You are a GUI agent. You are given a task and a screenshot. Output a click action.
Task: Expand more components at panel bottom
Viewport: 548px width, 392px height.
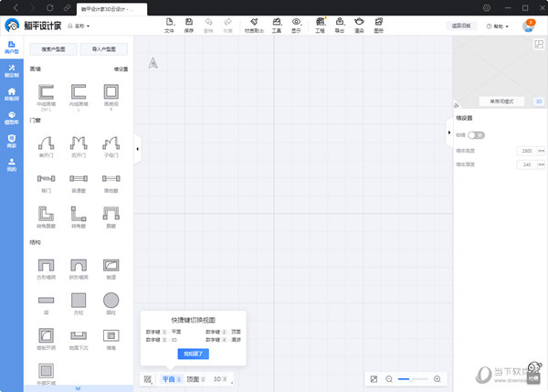(78, 388)
